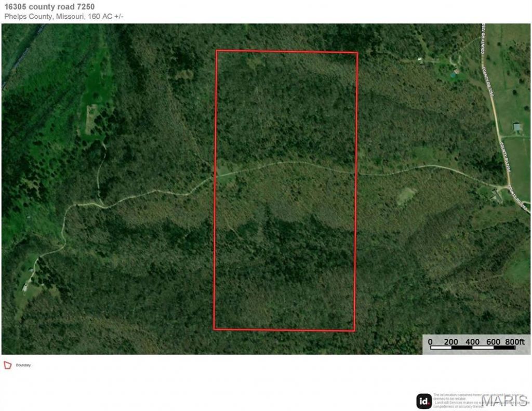
Task: Click the map scale bar graphic
Action: (473, 348)
